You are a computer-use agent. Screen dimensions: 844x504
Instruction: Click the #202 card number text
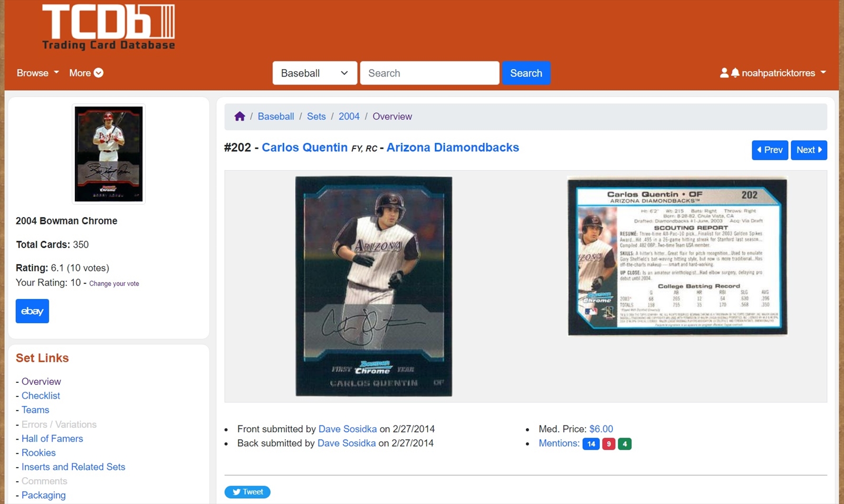(x=237, y=147)
